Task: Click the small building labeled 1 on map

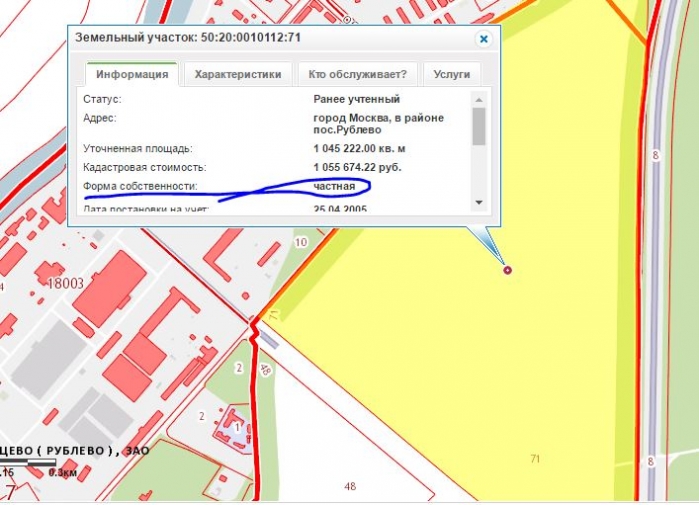Action: pyautogui.click(x=237, y=428)
